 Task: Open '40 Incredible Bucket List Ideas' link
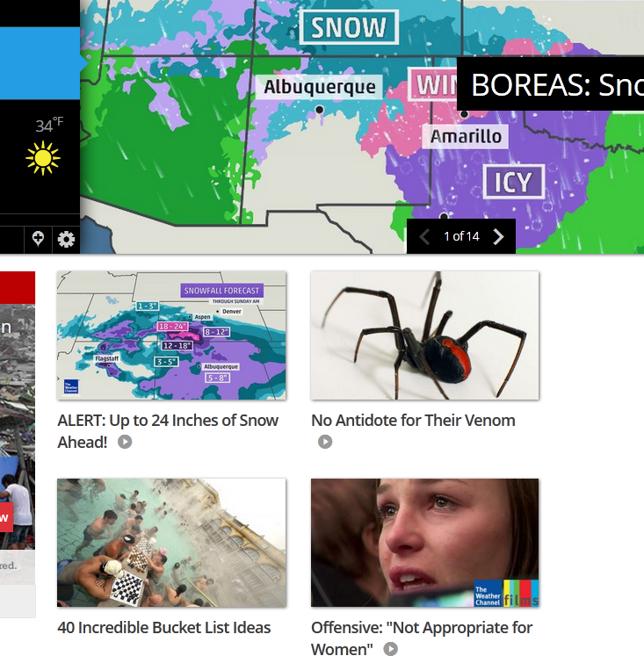(x=164, y=628)
